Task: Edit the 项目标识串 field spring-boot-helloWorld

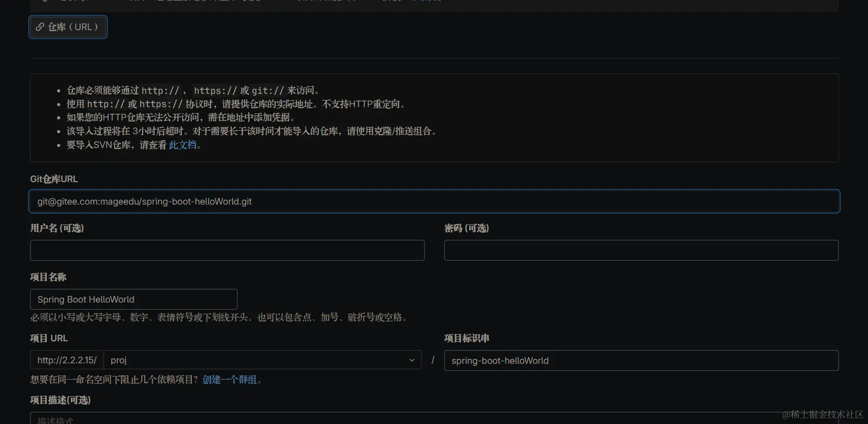Action: click(642, 360)
